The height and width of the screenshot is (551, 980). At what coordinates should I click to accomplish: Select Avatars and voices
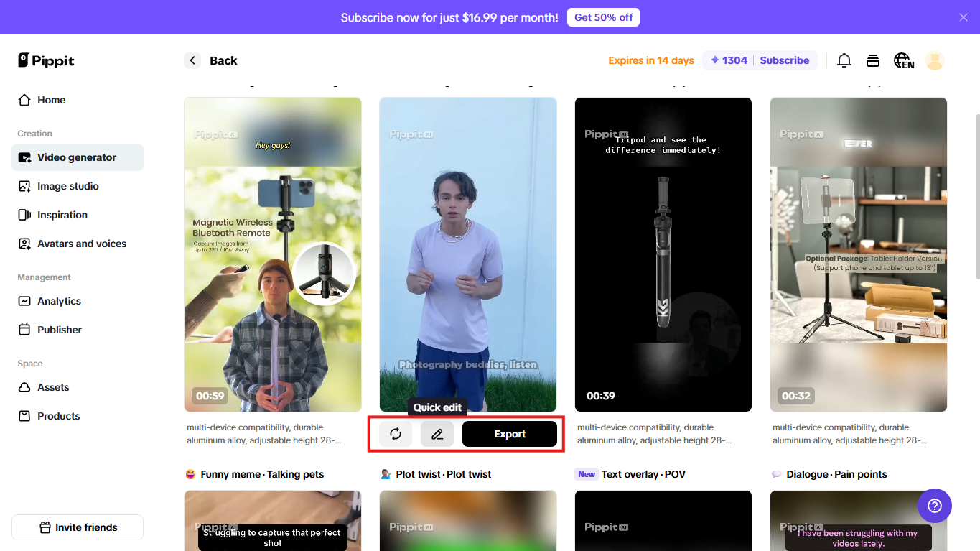coord(80,244)
